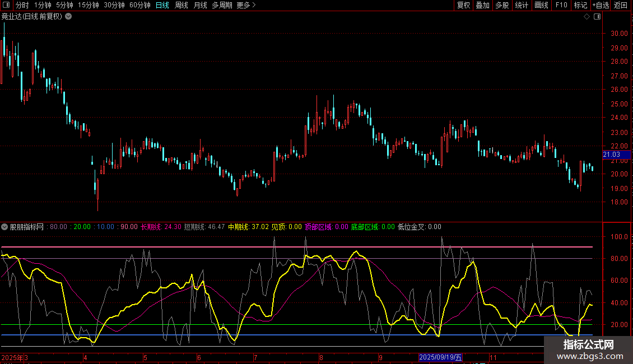The width and height of the screenshot is (633, 364).
Task: Select the 周线 weekly chart period
Action: point(181,6)
